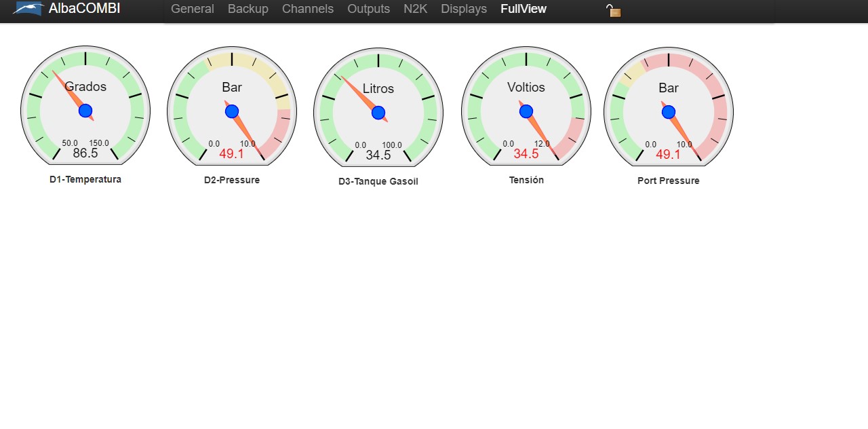This screenshot has width=868, height=429.
Task: Click the 34.5 reading on Tanque Gasoil gauge
Action: [x=378, y=155]
